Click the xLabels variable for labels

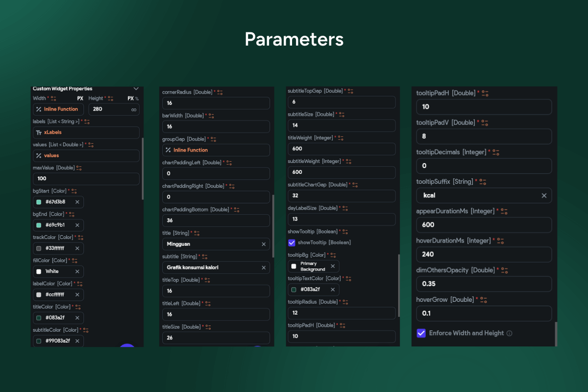[52, 132]
